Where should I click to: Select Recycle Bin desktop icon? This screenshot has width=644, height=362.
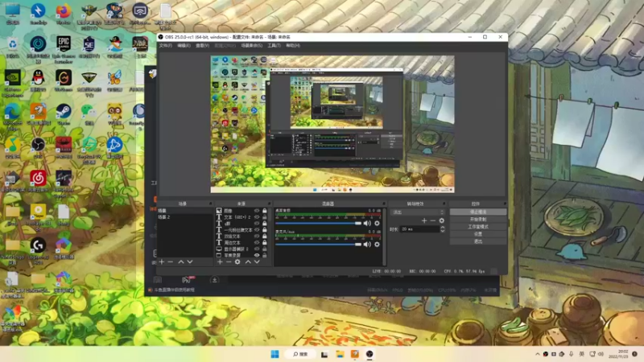(x=12, y=47)
